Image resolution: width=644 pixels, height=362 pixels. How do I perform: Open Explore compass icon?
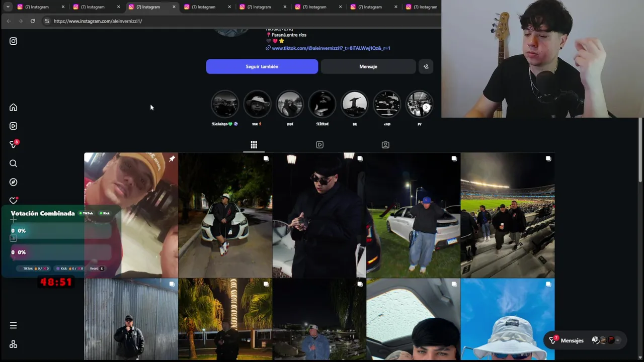[13, 182]
